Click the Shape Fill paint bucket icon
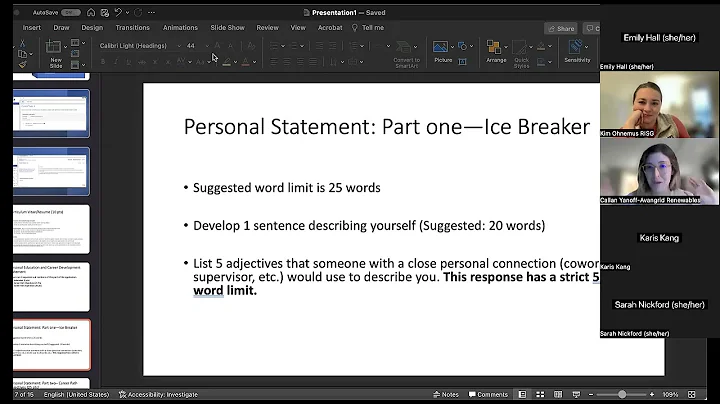Image resolution: width=720 pixels, height=404 pixels. point(541,46)
